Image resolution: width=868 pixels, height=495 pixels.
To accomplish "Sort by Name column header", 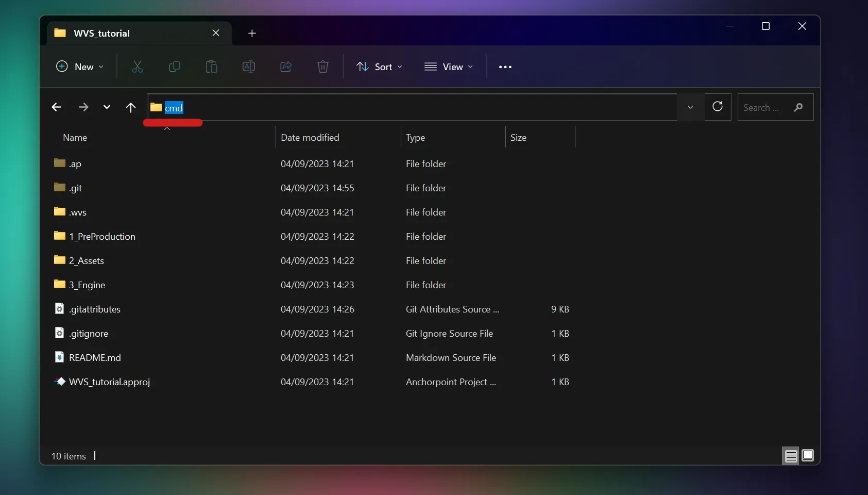I will click(x=75, y=138).
